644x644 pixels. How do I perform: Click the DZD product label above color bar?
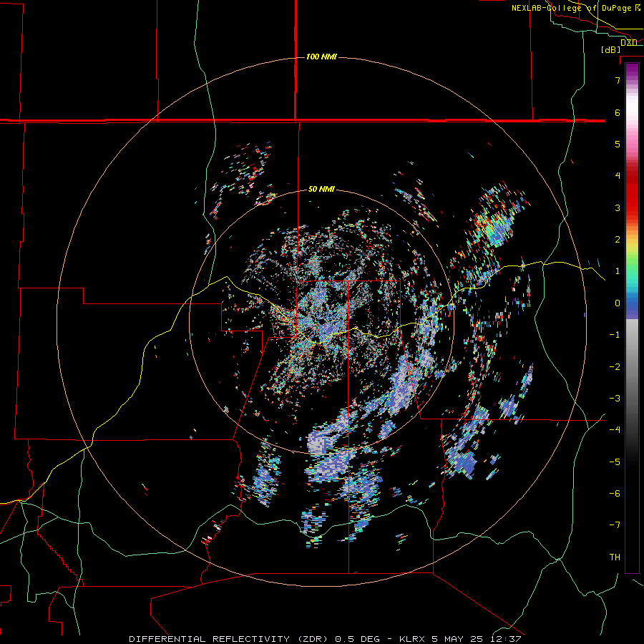628,42
